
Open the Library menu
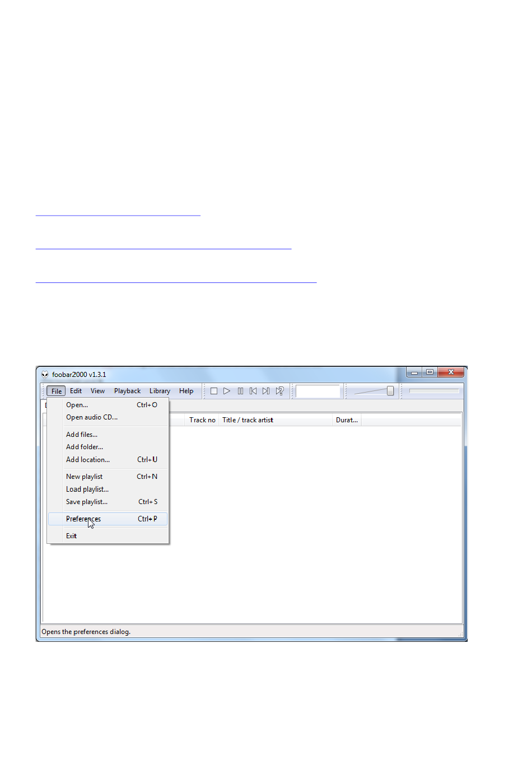[x=160, y=391]
